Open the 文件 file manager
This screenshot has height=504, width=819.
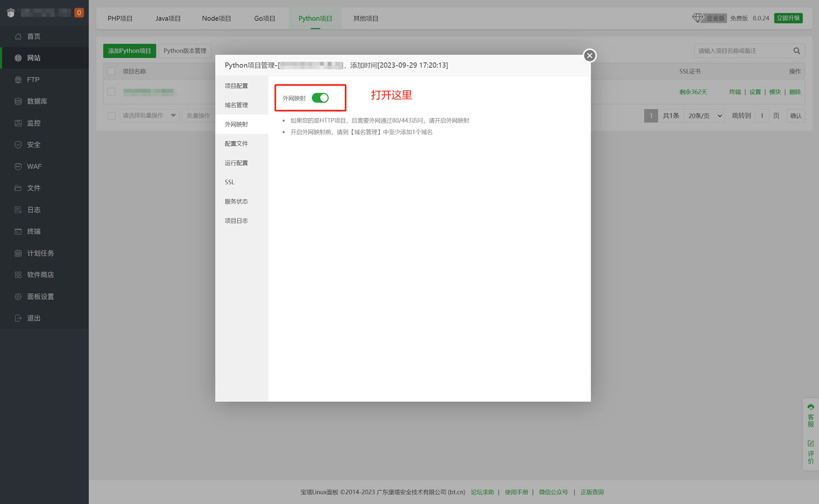[x=33, y=188]
